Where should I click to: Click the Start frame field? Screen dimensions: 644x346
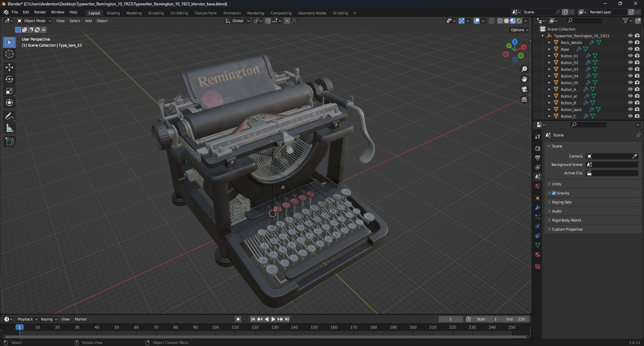(487, 319)
